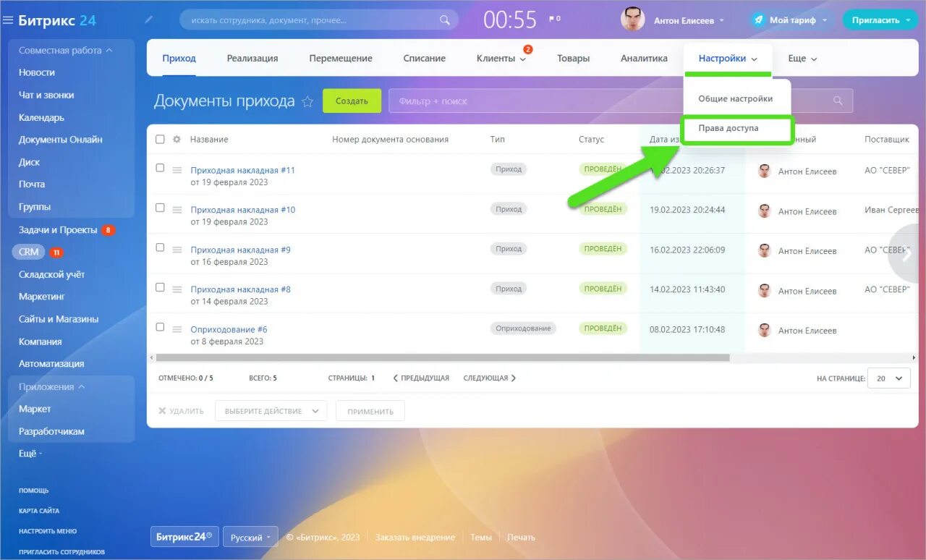Click the X icon next to Удалить

point(162,411)
